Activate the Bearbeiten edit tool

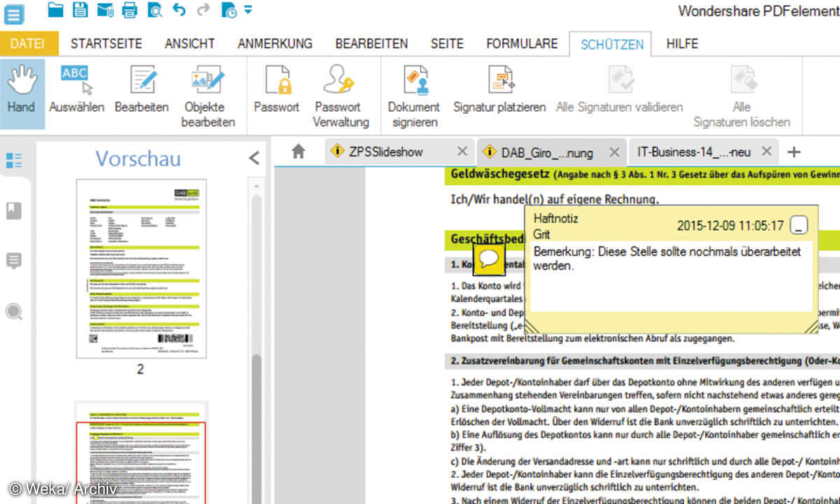[142, 90]
